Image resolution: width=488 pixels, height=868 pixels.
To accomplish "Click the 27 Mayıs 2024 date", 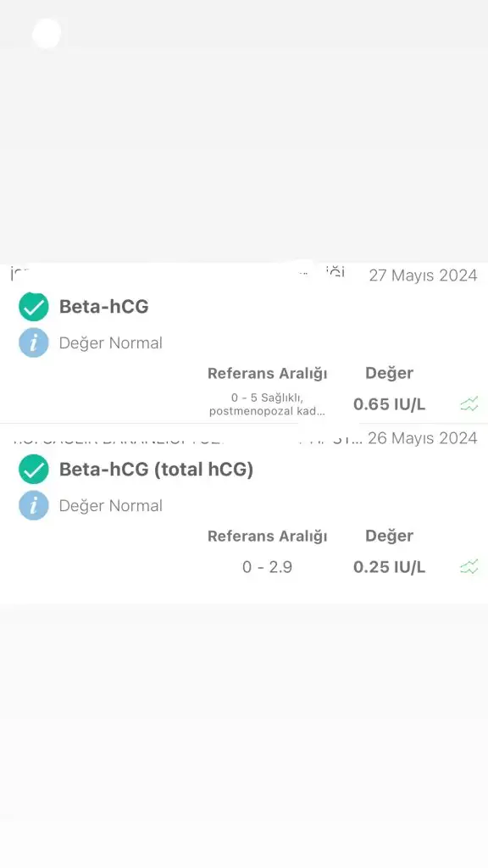I will point(423,275).
